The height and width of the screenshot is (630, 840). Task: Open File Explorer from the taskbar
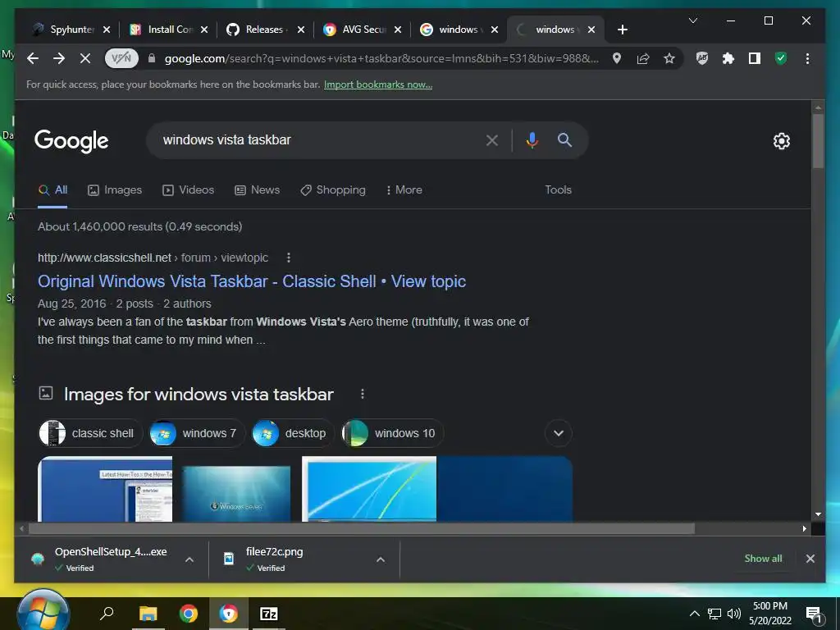coord(148,614)
